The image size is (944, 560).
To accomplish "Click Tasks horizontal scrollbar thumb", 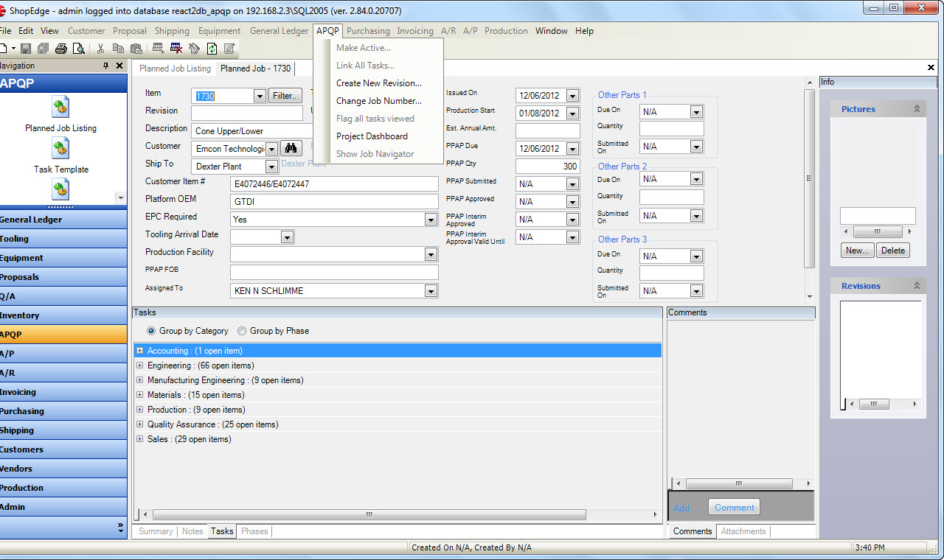I will (369, 515).
